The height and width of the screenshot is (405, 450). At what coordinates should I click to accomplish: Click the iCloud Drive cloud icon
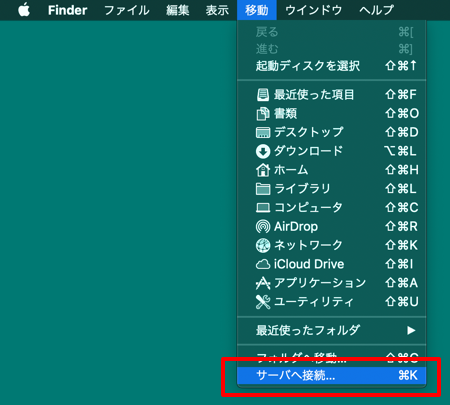click(x=263, y=264)
